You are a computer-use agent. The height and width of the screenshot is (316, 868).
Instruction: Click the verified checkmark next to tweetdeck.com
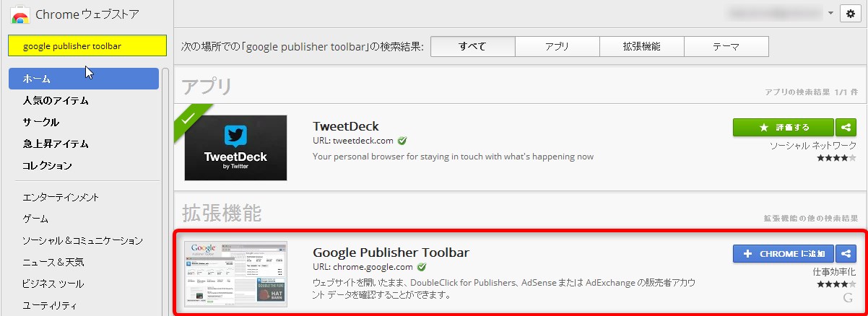402,141
